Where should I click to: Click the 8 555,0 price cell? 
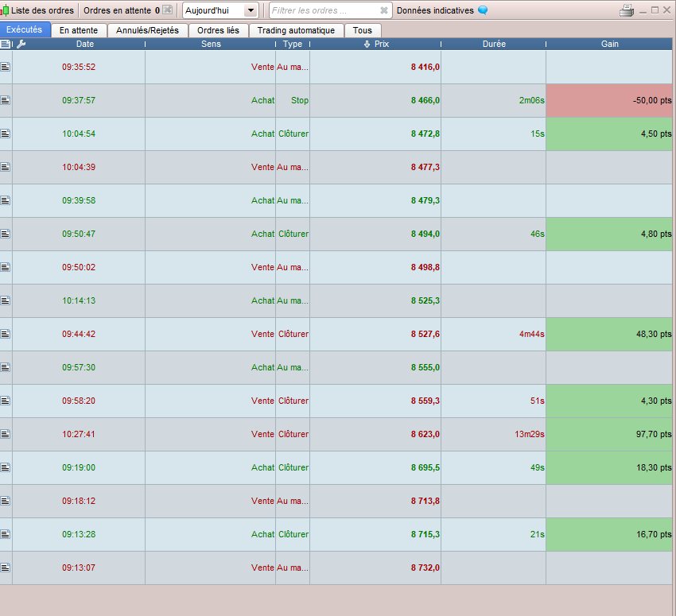click(x=375, y=367)
